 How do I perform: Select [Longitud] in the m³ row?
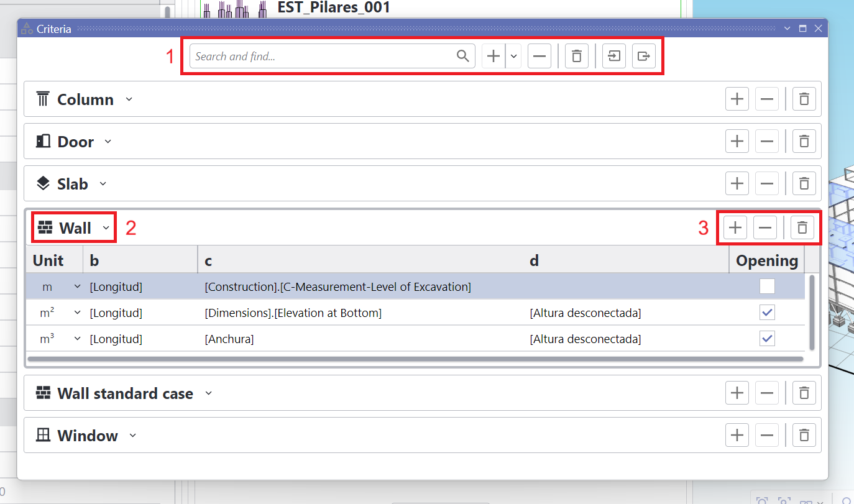[116, 339]
